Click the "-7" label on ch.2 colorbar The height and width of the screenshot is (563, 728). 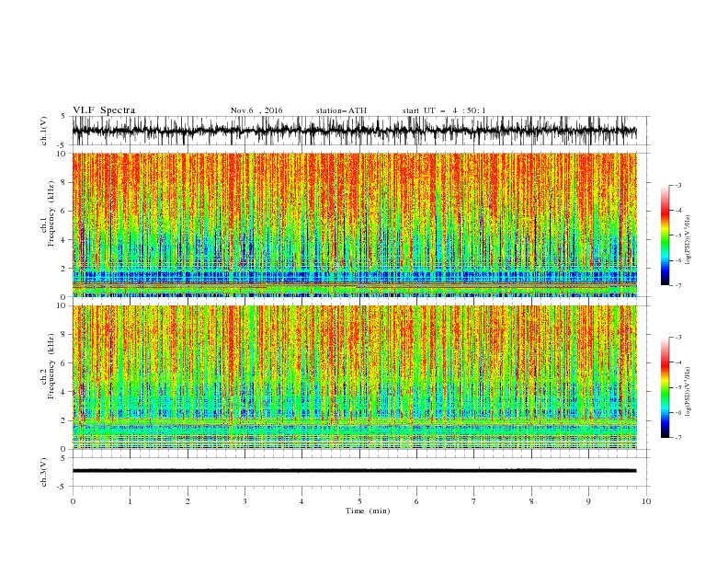pos(678,438)
